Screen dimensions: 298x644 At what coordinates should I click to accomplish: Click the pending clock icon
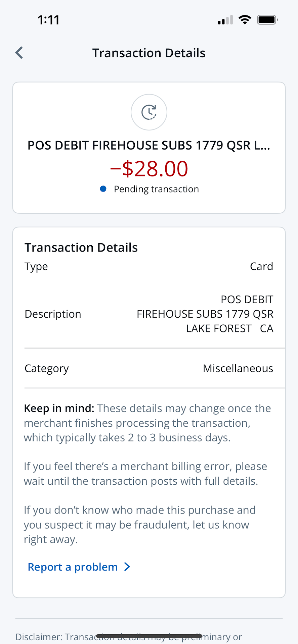[x=149, y=112]
